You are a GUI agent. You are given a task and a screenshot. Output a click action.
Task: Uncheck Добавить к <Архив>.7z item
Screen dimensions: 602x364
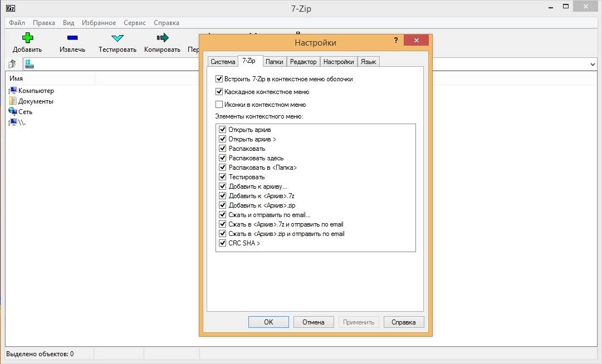pos(222,195)
